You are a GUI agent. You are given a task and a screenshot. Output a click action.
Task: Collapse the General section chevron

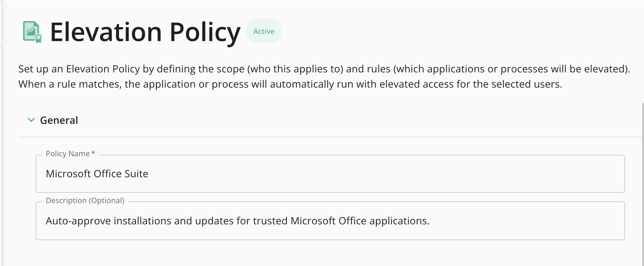point(31,120)
